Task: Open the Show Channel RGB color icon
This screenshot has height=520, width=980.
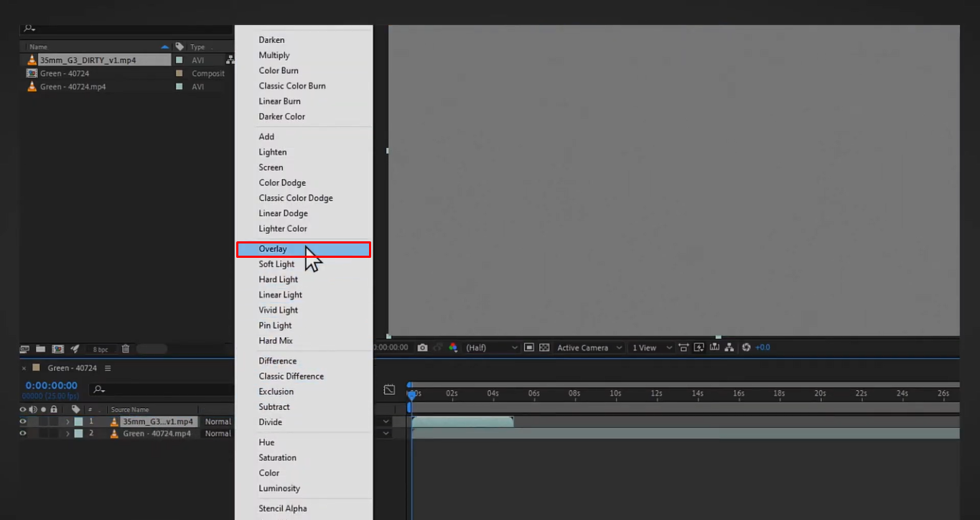Action: [x=453, y=348]
